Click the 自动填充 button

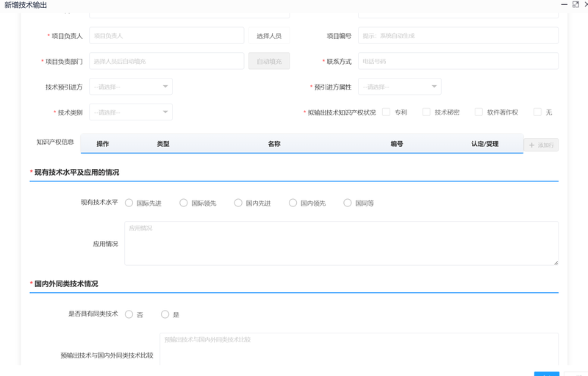tap(268, 62)
